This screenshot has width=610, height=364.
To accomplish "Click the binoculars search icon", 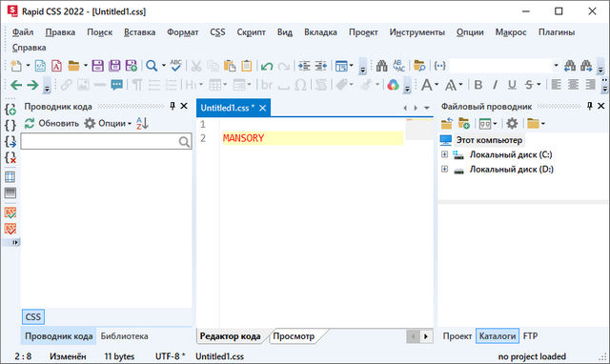I will click(x=381, y=66).
